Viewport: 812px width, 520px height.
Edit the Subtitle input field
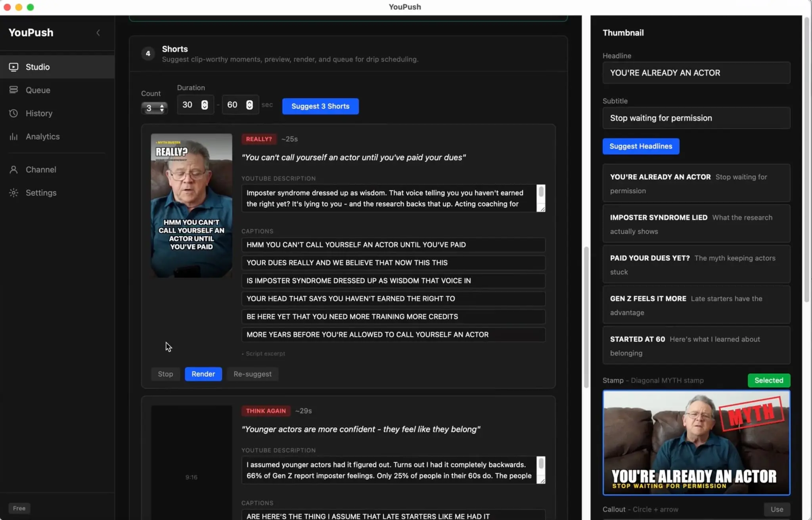tap(696, 118)
